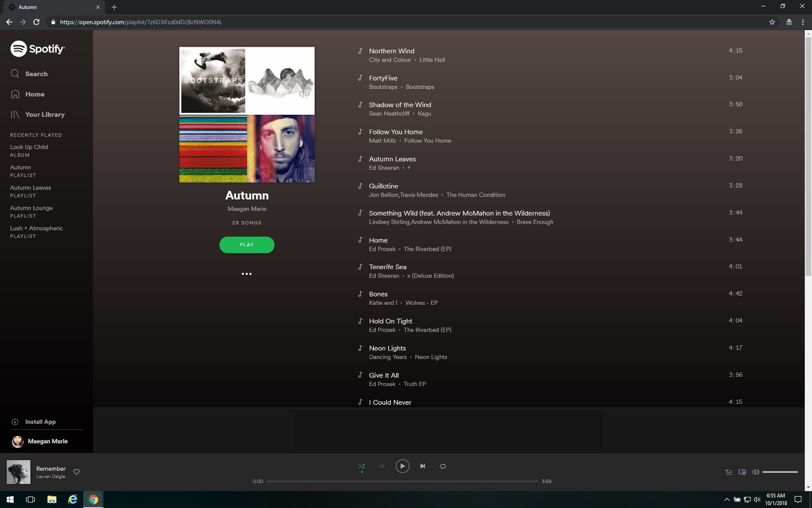Open Search from the Spotify sidebar
Viewport: 812px width, 508px height.
pos(29,74)
